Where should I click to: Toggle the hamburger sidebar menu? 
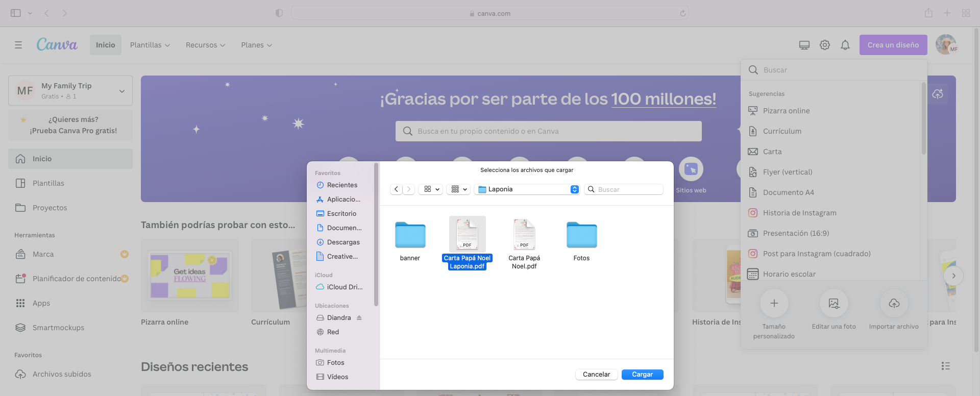tap(18, 45)
